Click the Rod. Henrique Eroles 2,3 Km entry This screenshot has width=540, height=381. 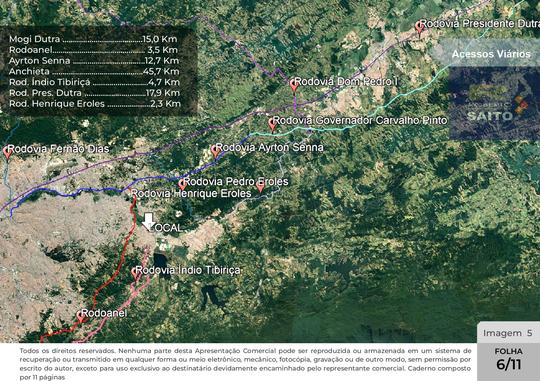click(94, 103)
